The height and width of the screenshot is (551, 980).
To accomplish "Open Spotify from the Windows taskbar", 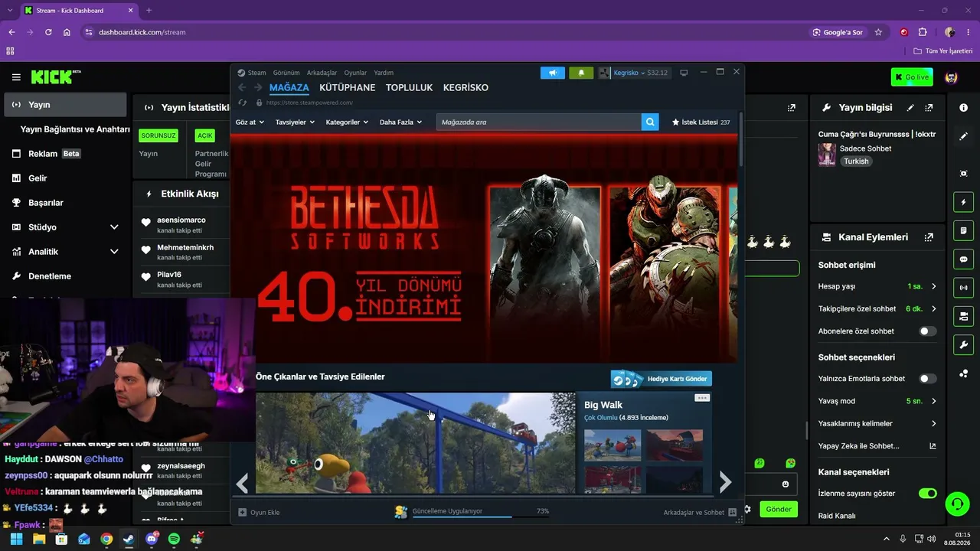I will 174,539.
